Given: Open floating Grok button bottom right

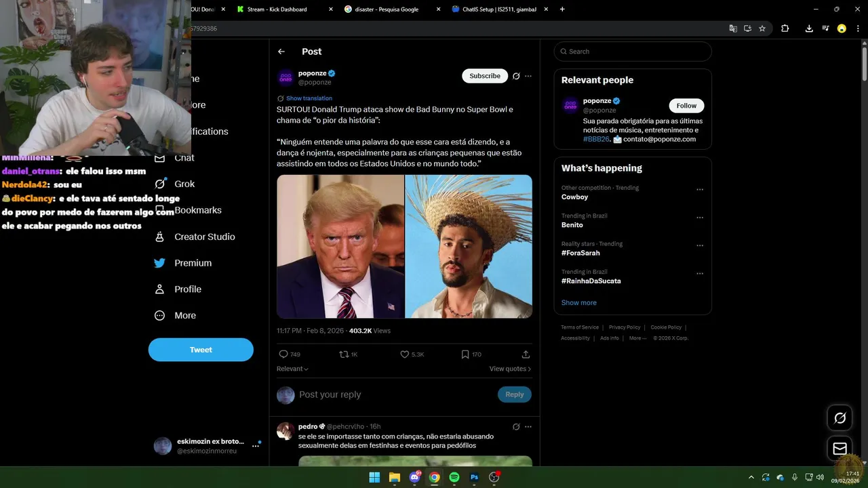Looking at the screenshot, I should (x=840, y=418).
